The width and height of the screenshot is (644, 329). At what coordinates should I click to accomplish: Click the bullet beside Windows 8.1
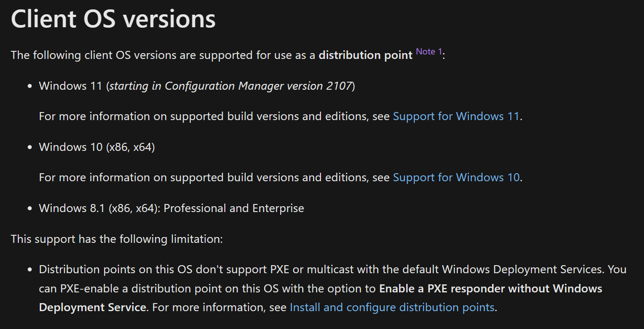pos(29,209)
